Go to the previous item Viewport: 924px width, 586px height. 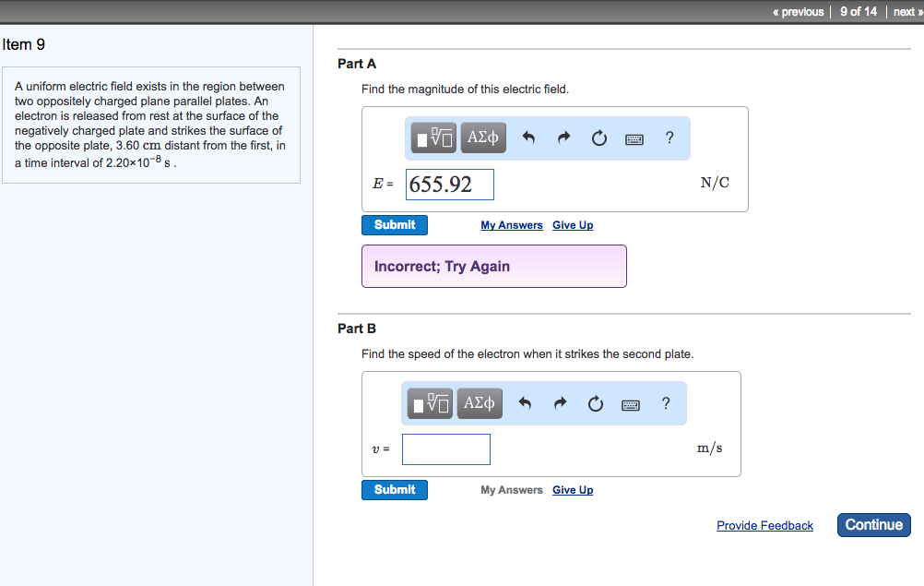[x=799, y=12]
